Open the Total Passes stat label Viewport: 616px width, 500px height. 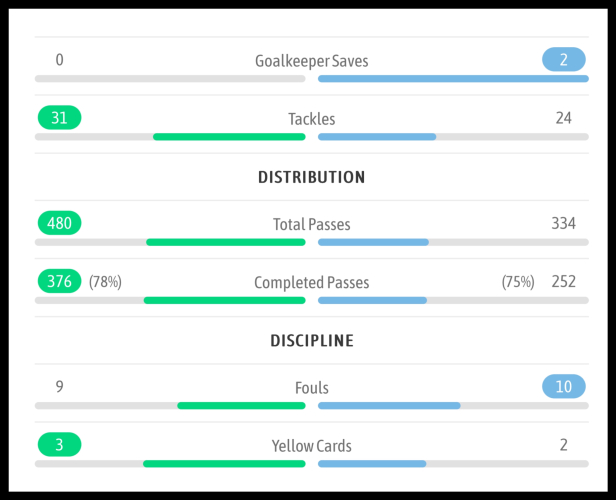(x=311, y=224)
